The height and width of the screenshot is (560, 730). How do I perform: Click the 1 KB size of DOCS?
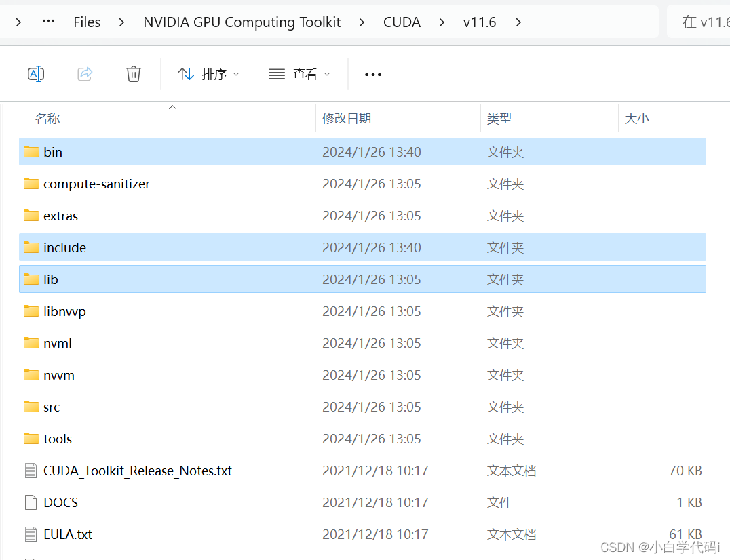[x=689, y=502]
